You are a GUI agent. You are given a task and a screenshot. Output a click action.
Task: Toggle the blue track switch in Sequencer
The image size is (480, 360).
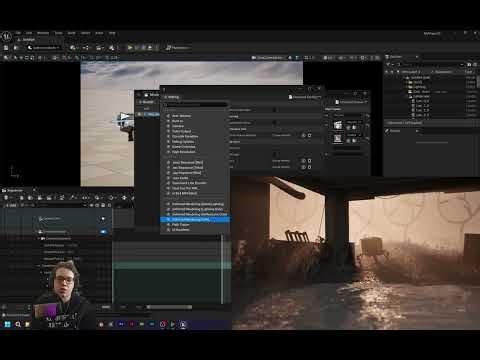[x=103, y=231]
